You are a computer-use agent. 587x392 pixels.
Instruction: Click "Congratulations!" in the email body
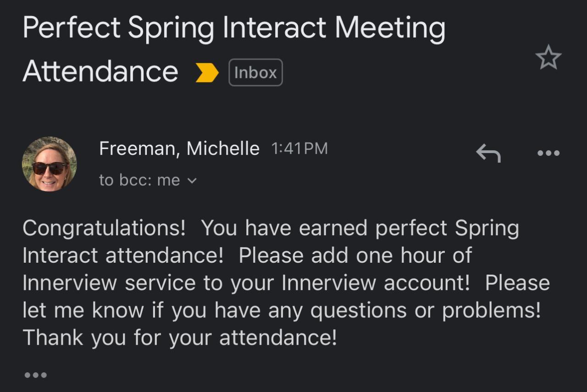pyautogui.click(x=104, y=228)
